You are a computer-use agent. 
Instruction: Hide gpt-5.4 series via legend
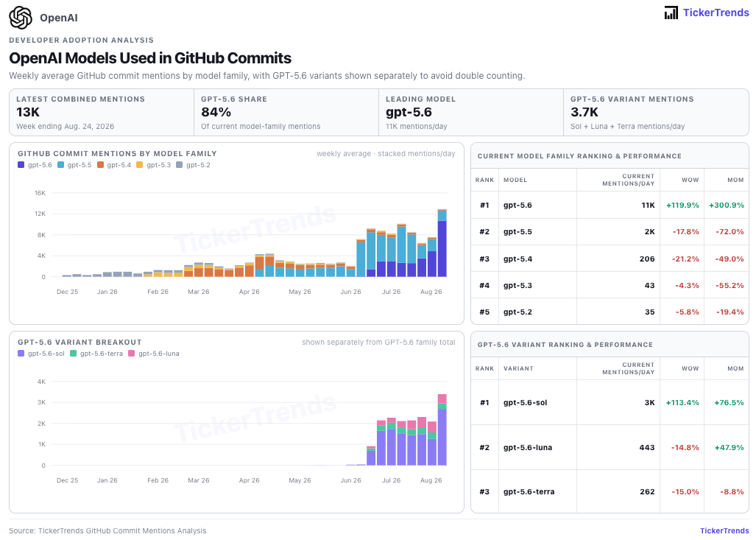(x=114, y=165)
